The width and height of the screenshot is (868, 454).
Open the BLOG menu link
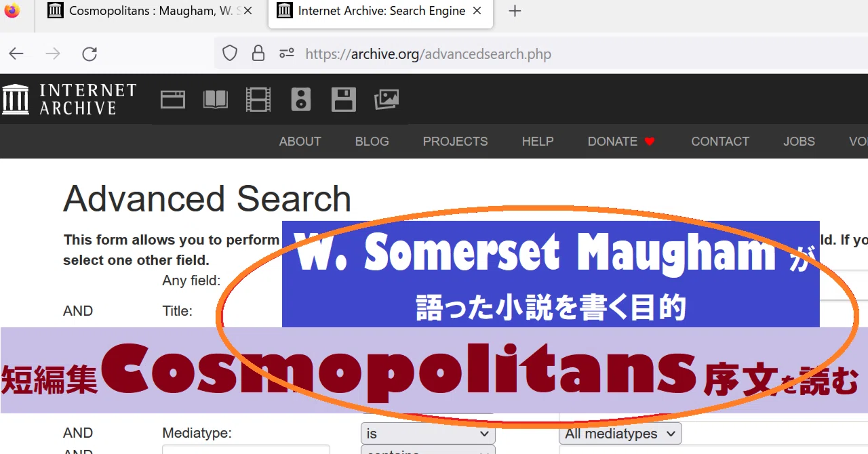[x=372, y=142]
